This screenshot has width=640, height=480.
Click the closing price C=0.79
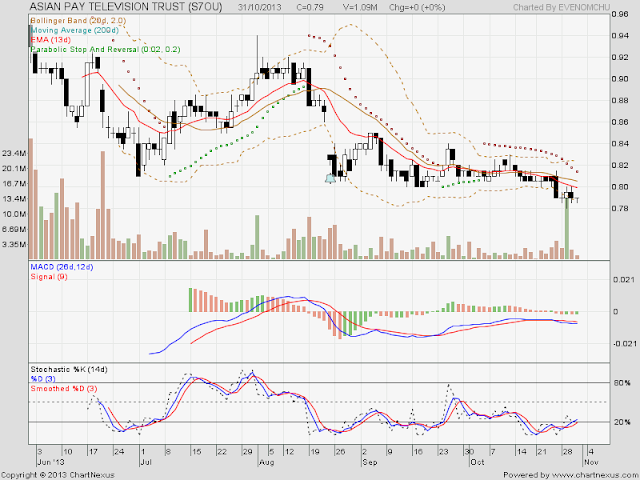click(x=310, y=7)
